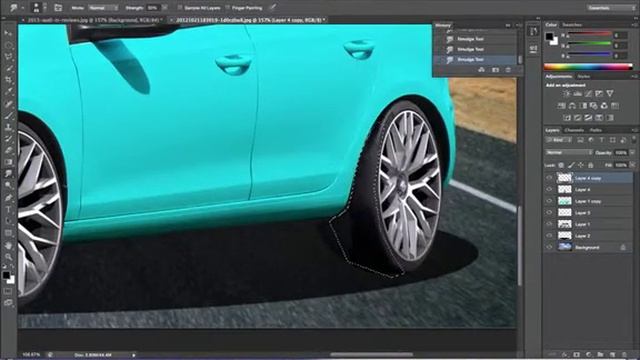Open the Layers panel flyout menu
Screen dimensions: 640x360
coord(634,130)
